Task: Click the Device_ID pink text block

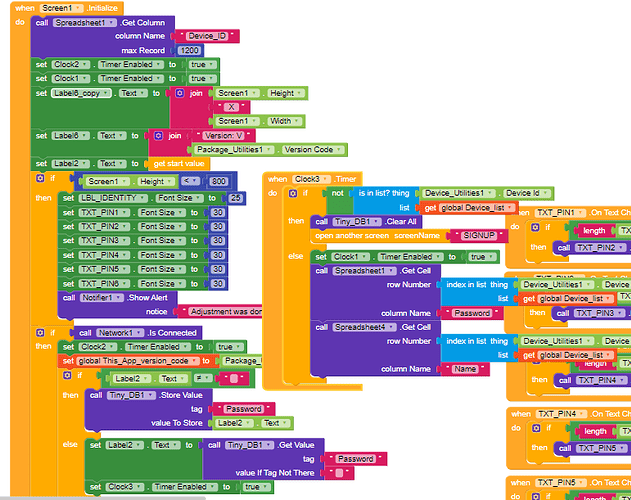Action: [207, 36]
